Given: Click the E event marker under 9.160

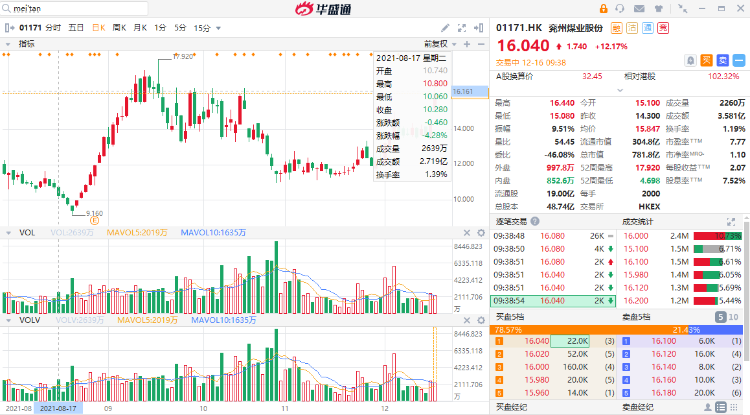Looking at the screenshot, I should pos(94,220).
